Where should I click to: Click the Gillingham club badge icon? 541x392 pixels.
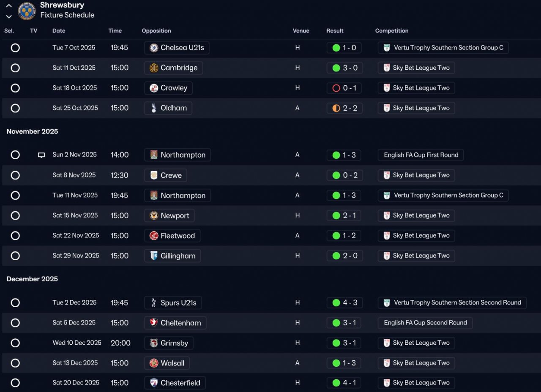154,256
